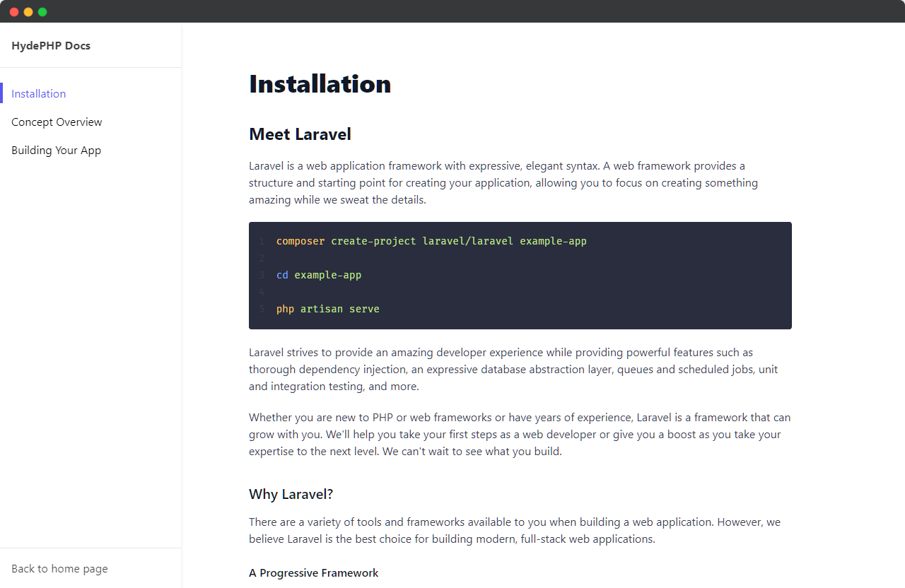Select the Installation page heading
Screen dimensions: 905x588
(320, 83)
